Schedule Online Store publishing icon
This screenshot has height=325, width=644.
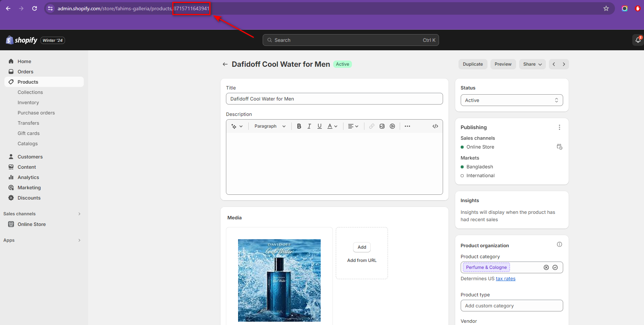[560, 147]
